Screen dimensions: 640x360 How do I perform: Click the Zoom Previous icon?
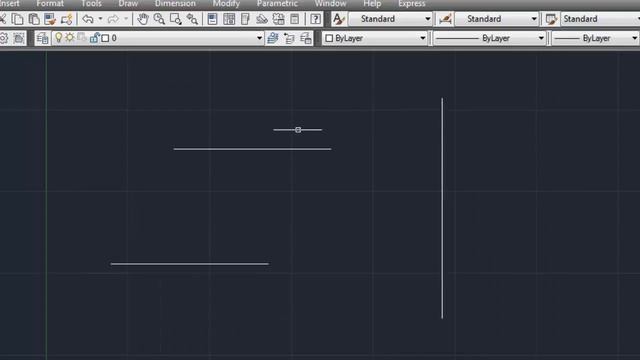192,19
